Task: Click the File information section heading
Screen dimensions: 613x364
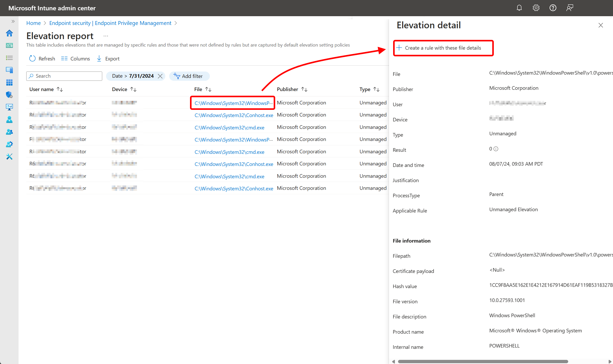Action: (x=411, y=241)
